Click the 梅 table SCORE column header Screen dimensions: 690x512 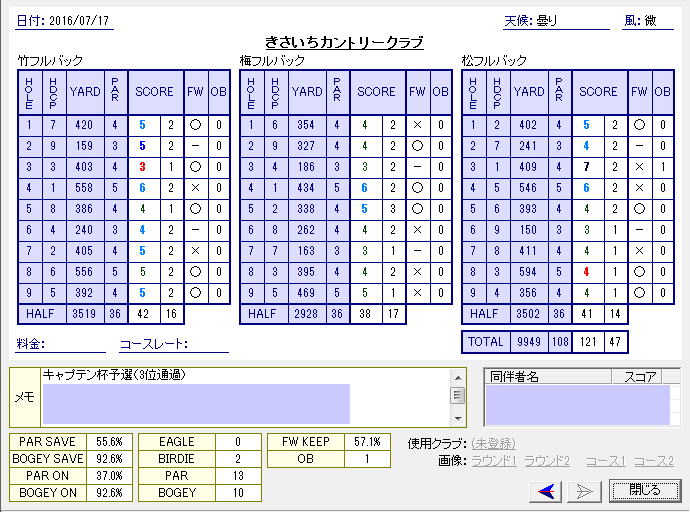click(x=376, y=92)
